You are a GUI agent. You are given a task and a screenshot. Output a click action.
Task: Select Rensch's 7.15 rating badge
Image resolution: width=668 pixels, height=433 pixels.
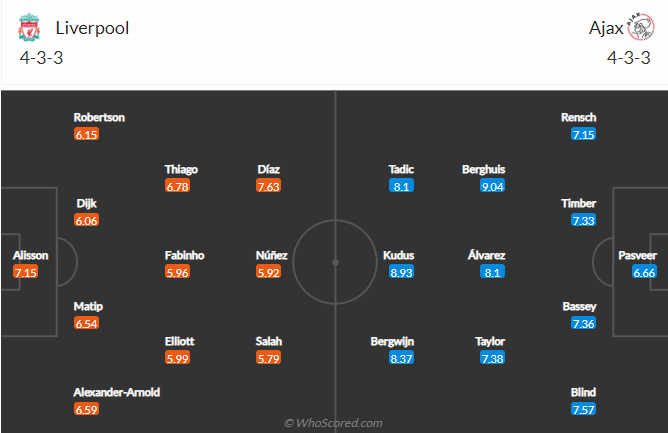(x=583, y=134)
